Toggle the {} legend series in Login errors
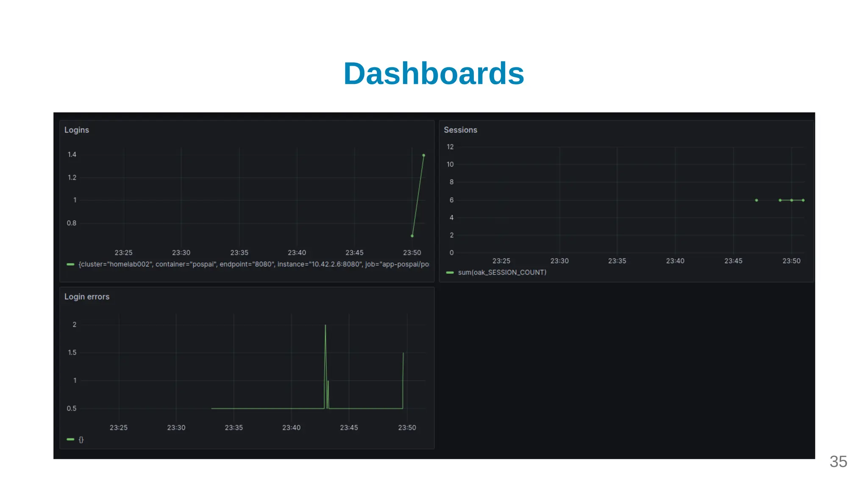The height and width of the screenshot is (488, 868). (81, 440)
